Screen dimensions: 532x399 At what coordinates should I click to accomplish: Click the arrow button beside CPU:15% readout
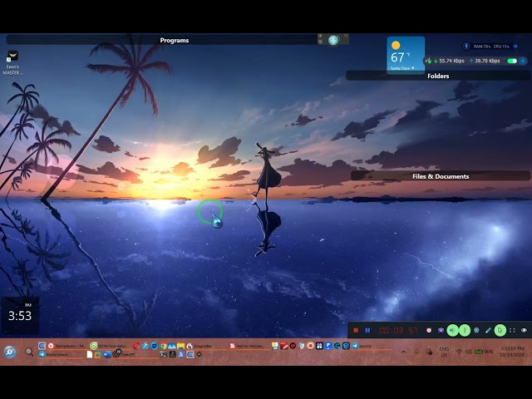(x=515, y=47)
